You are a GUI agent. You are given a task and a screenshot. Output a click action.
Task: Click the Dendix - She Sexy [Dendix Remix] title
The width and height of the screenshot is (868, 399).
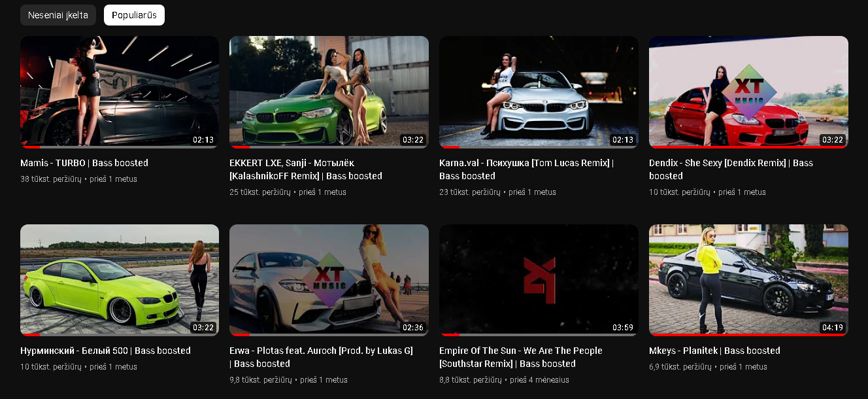731,169
